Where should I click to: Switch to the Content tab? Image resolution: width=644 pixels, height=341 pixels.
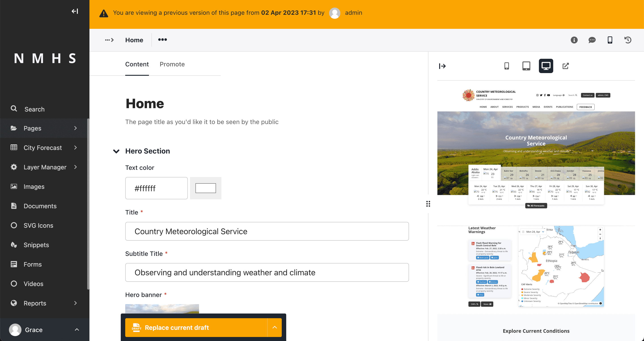[x=137, y=64]
